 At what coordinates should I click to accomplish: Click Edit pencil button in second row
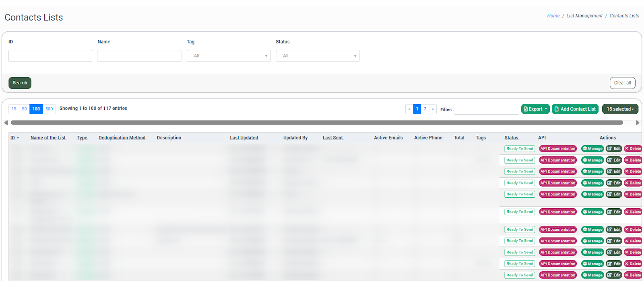click(614, 160)
